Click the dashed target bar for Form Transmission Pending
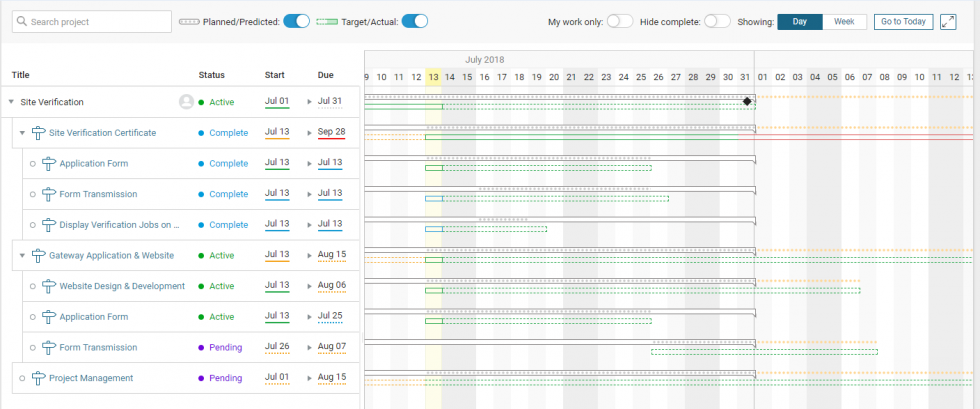This screenshot has height=409, width=980. point(764,352)
